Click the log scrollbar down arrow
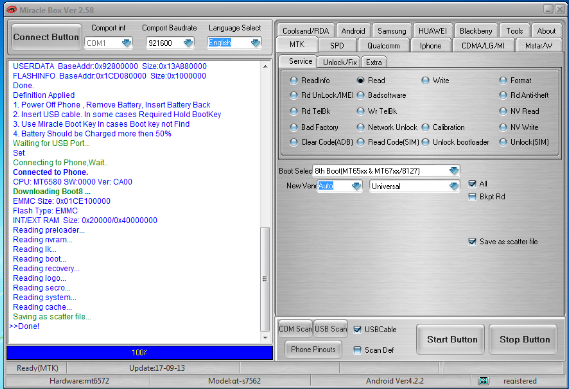Screen dimensions: 569x389 265,338
